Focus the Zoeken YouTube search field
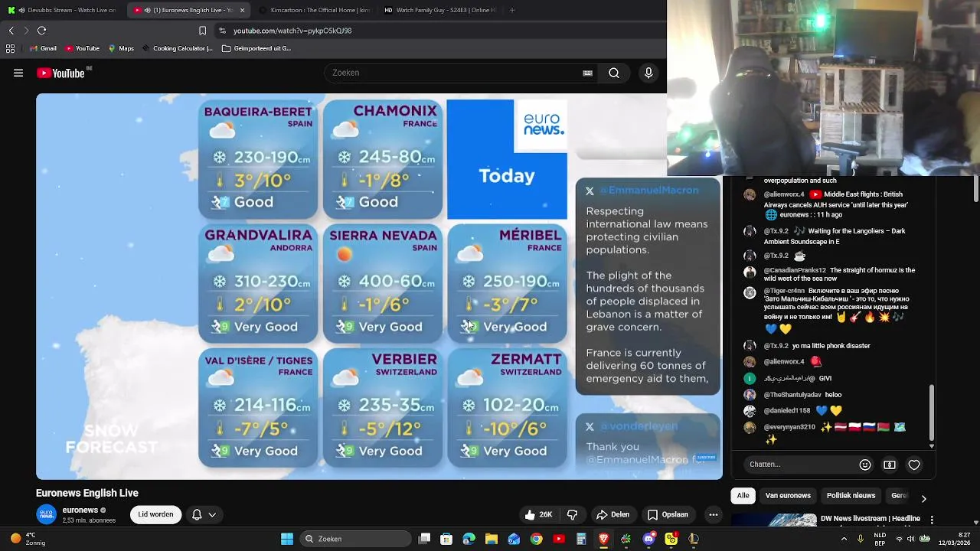The width and height of the screenshot is (980, 551). point(456,73)
